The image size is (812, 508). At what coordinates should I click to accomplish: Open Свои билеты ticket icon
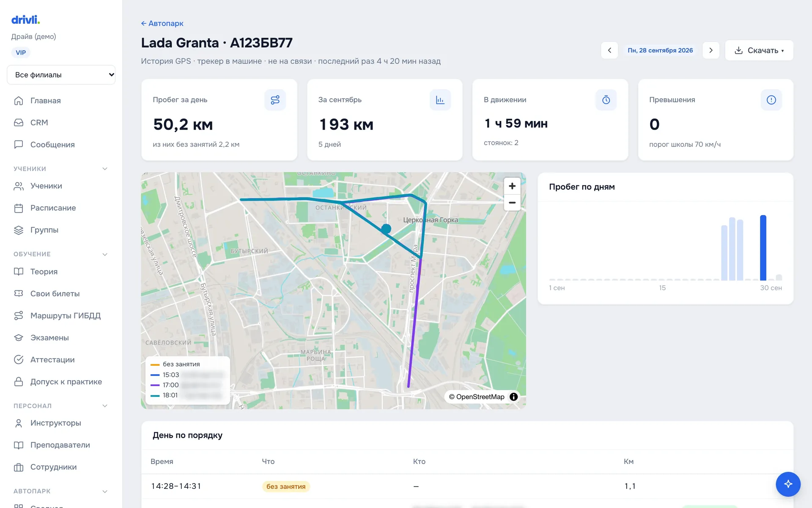(19, 294)
